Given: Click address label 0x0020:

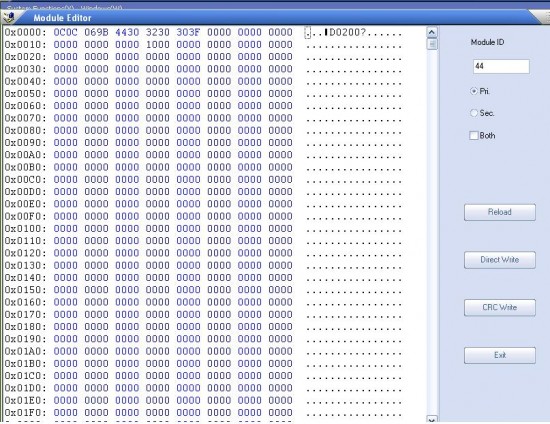Looking at the screenshot, I should coord(26,57).
